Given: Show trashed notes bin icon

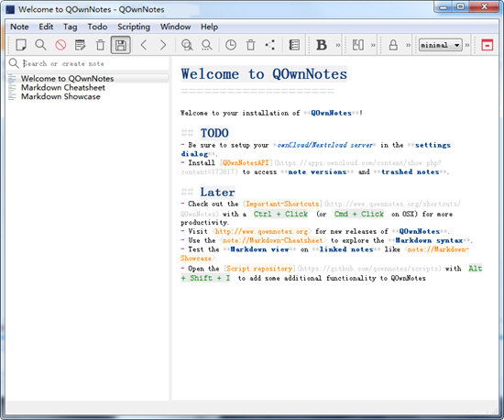Looking at the screenshot, I should tap(251, 45).
